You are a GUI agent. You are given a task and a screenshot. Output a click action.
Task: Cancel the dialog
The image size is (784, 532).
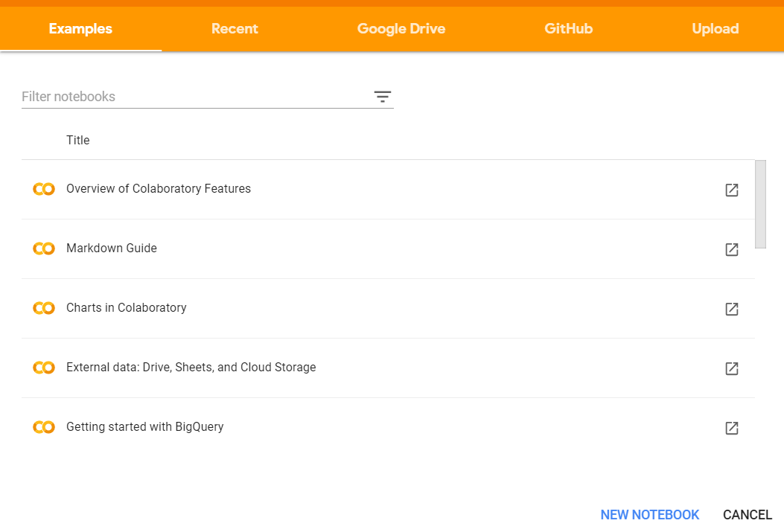click(747, 515)
